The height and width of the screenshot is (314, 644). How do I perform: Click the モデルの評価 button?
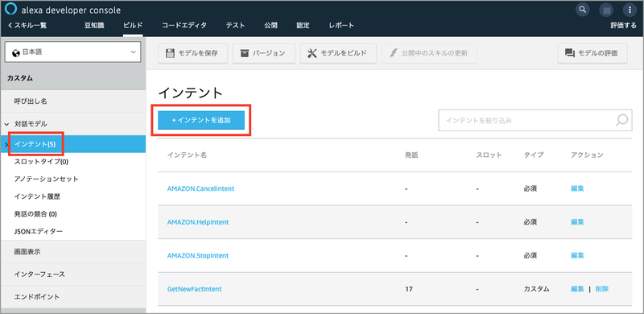[592, 53]
